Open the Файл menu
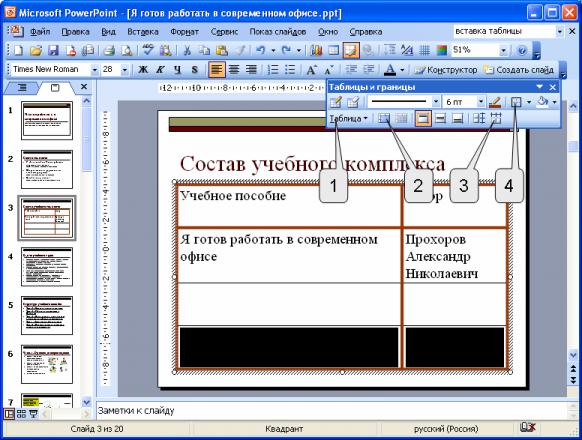 point(40,32)
